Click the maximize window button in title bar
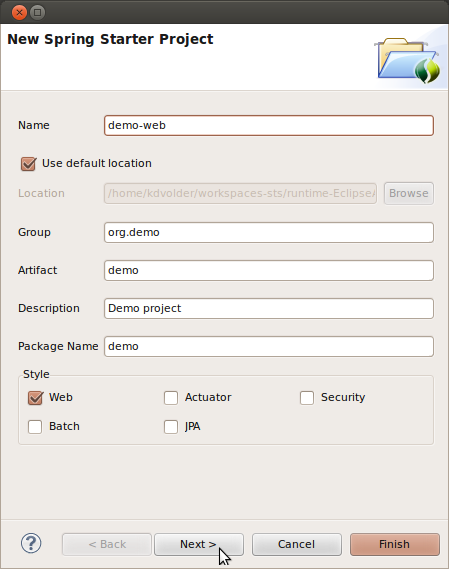 tap(37, 13)
